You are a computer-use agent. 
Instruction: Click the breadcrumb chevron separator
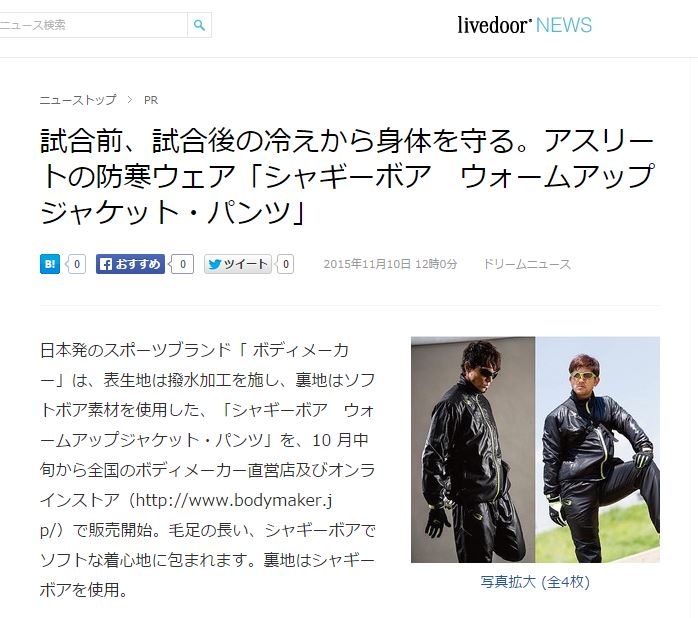[x=130, y=100]
